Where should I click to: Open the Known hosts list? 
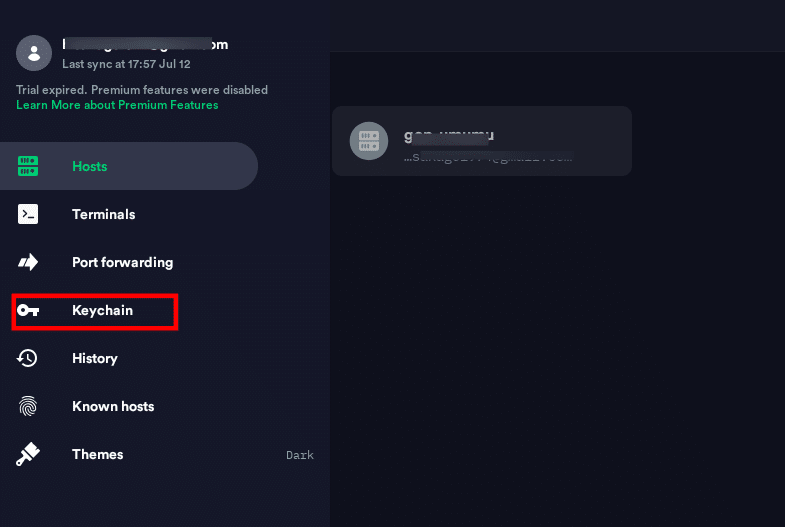coord(113,406)
